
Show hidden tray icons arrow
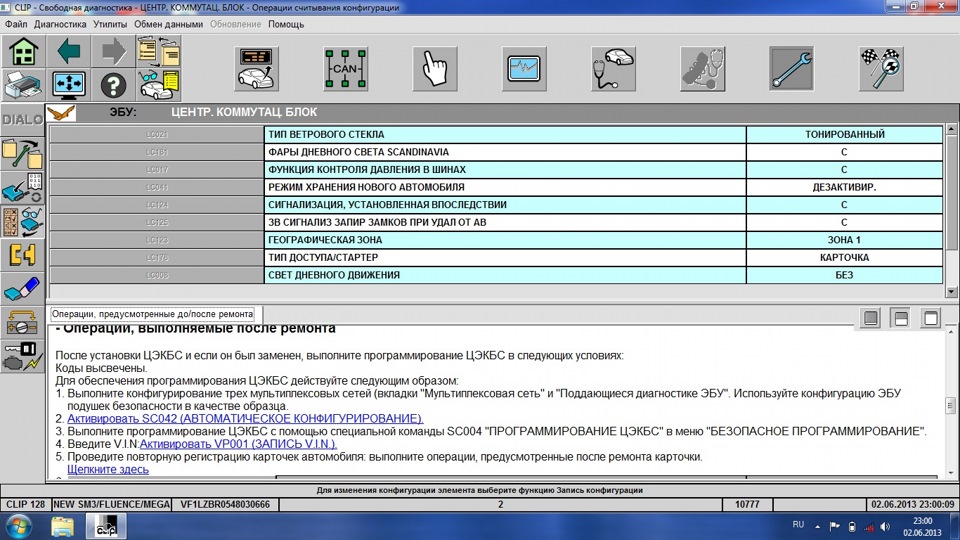click(x=817, y=527)
